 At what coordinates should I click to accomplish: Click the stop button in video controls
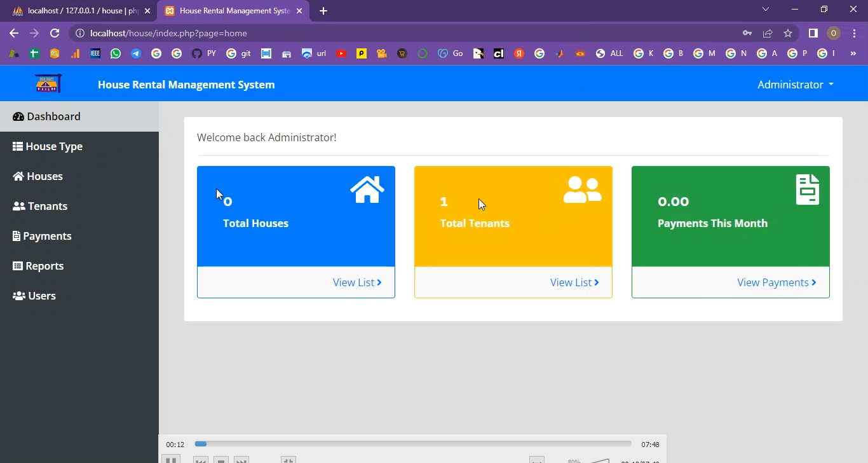[220, 460]
